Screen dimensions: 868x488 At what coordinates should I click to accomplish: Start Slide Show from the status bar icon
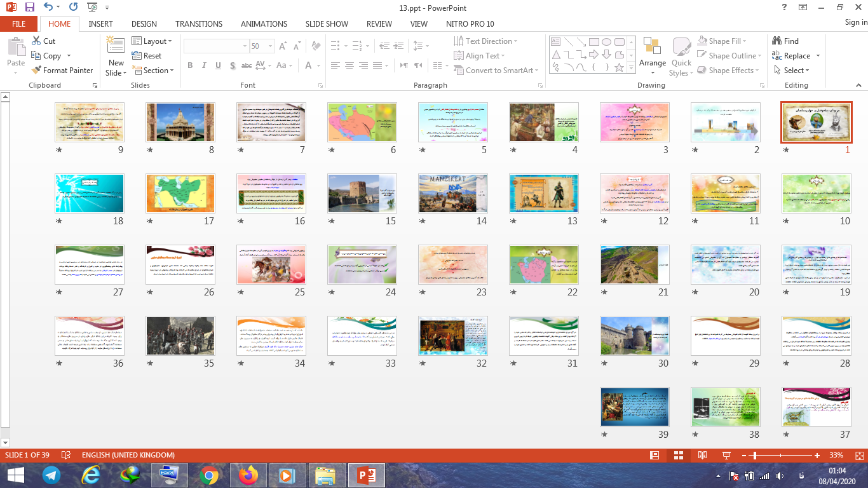point(726,456)
